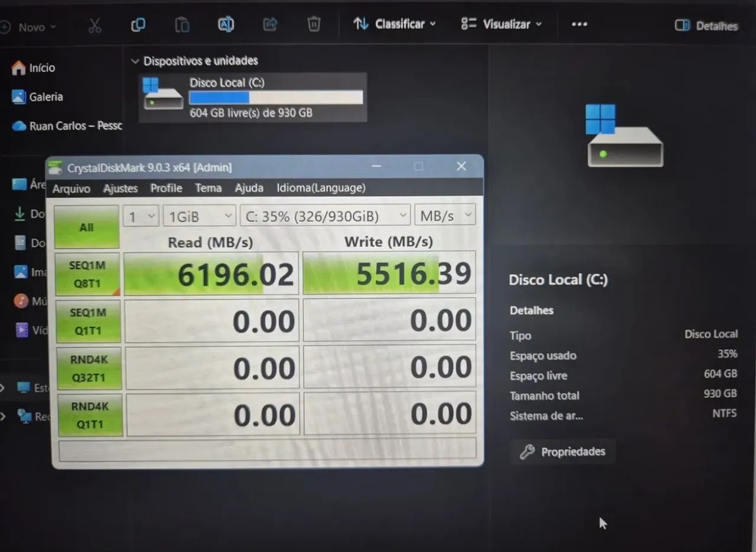This screenshot has width=756, height=552.
Task: Close the CrystalDiskMark window
Action: pos(461,167)
